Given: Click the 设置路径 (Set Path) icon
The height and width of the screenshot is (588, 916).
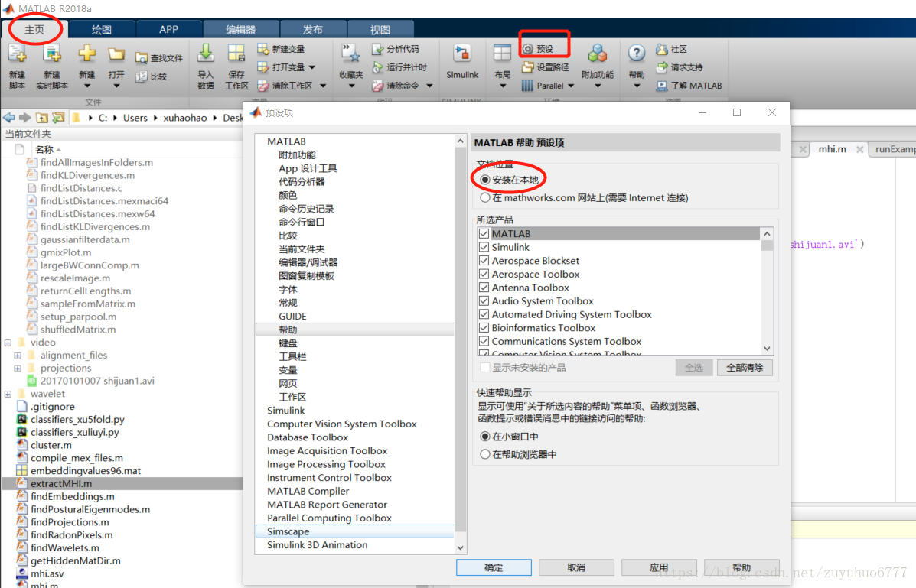Looking at the screenshot, I should 527,67.
